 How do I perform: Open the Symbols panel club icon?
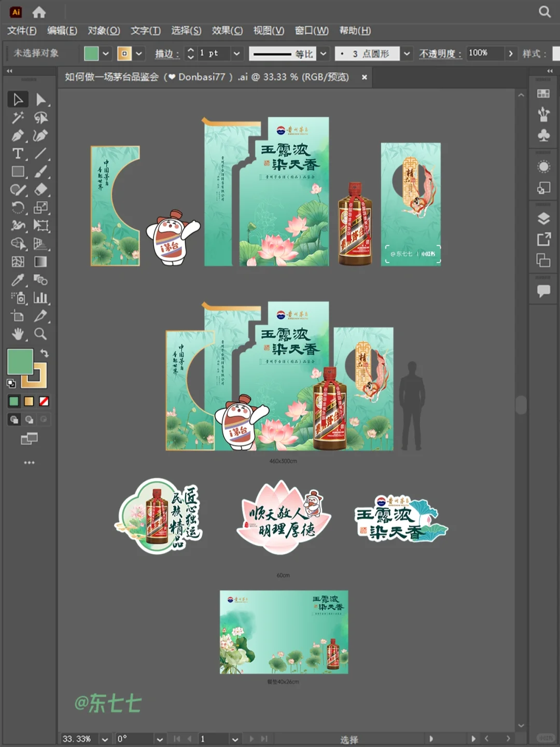(543, 135)
